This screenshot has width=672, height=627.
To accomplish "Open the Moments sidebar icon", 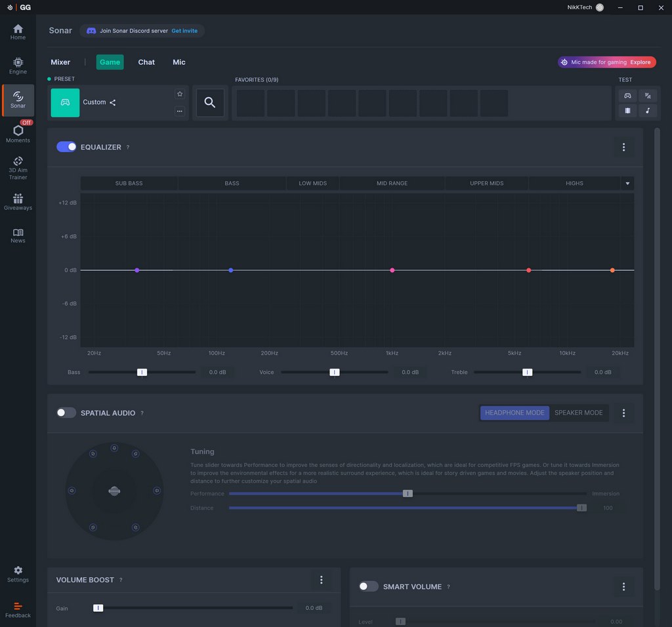I will click(x=18, y=133).
